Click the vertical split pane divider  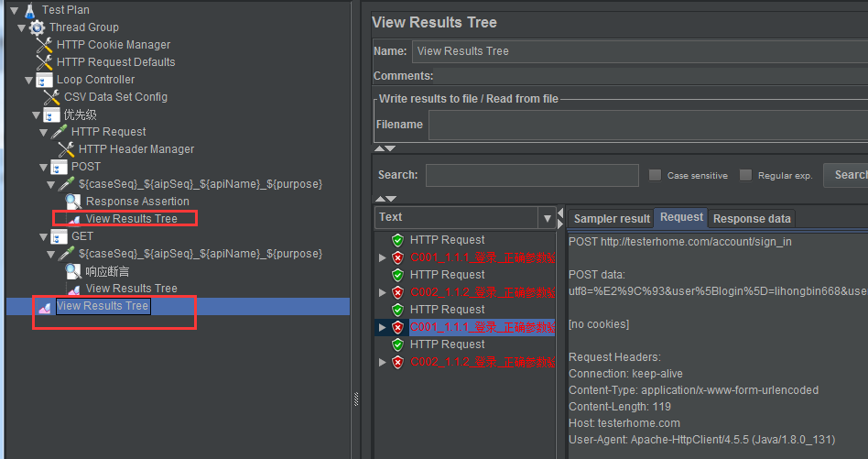356,394
